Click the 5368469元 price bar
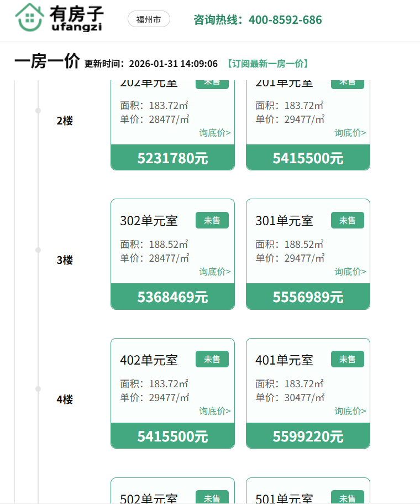This screenshot has width=420, height=504. (172, 297)
